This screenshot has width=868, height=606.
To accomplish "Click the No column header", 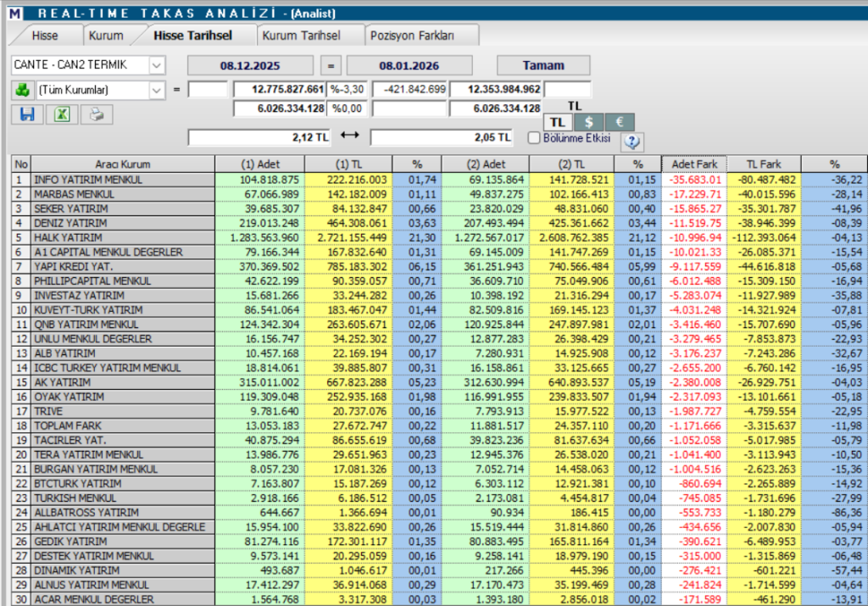I will (21, 164).
